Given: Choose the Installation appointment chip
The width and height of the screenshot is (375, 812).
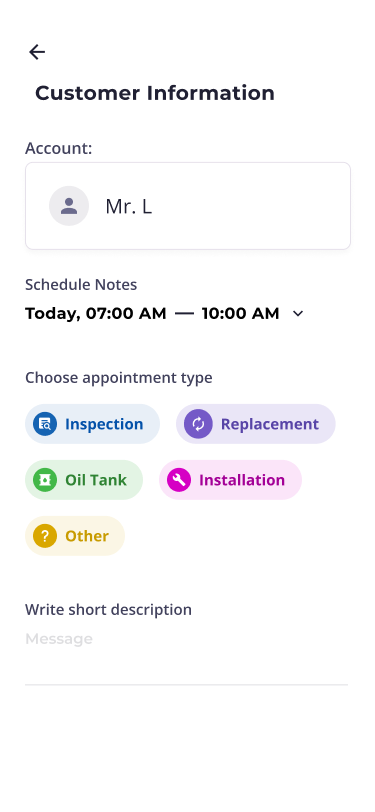Looking at the screenshot, I should coord(230,480).
